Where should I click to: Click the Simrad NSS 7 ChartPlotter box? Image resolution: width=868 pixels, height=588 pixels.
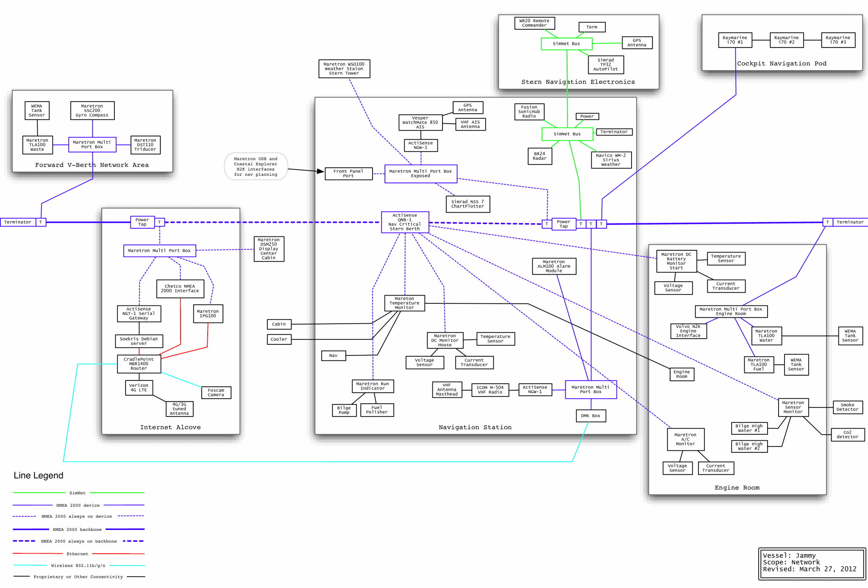[x=468, y=204]
